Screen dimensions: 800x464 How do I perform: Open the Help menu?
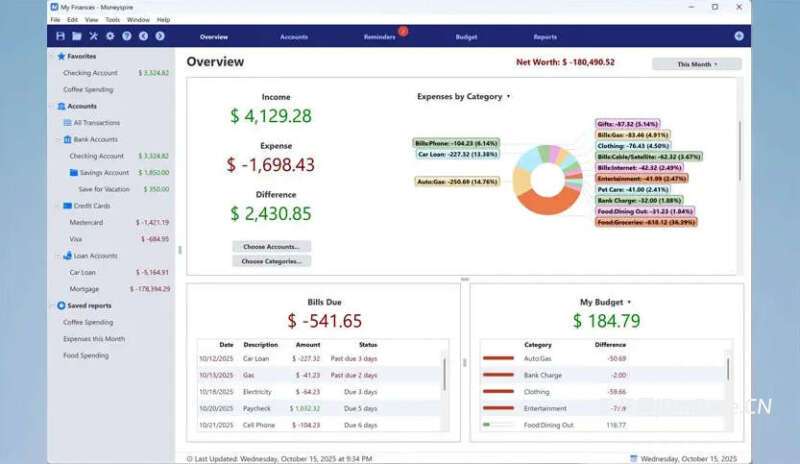click(163, 20)
